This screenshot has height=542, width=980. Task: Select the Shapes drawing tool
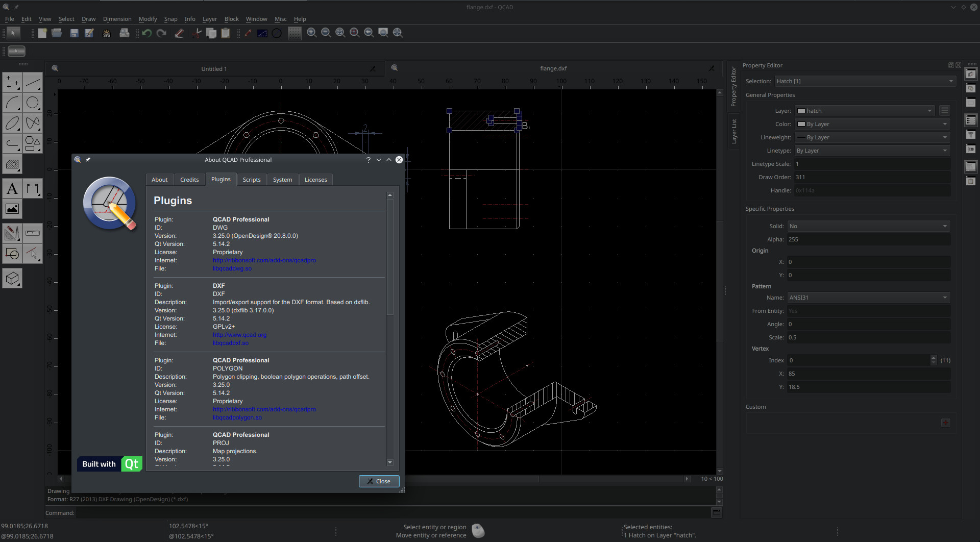(32, 143)
